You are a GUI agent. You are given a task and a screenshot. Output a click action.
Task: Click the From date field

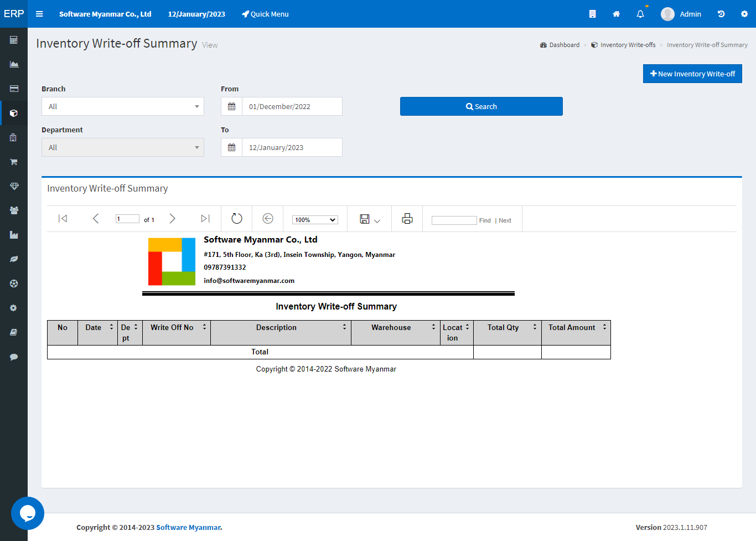[x=292, y=106]
